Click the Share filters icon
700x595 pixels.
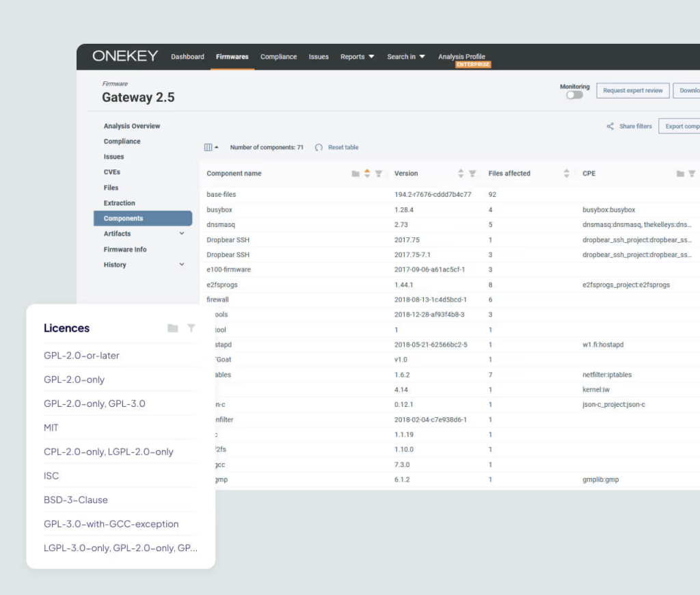pyautogui.click(x=610, y=127)
